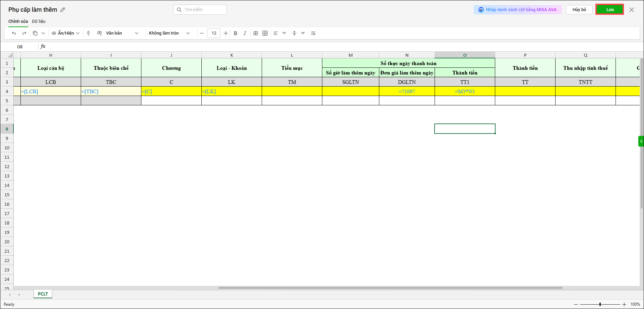Decrease decimal places icon
Image resolution: width=644 pixels, height=309 pixels.
88,33
